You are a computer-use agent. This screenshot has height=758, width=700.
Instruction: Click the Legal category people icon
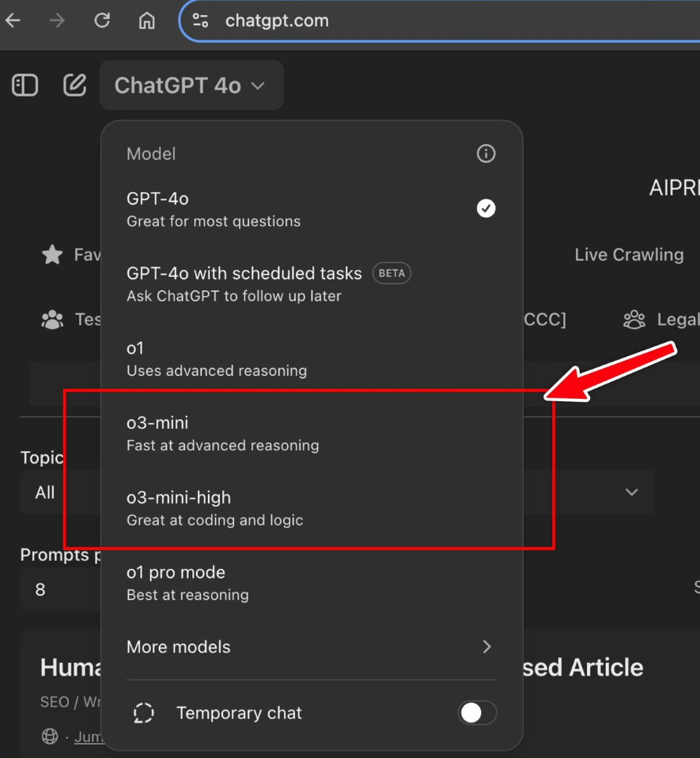click(634, 320)
